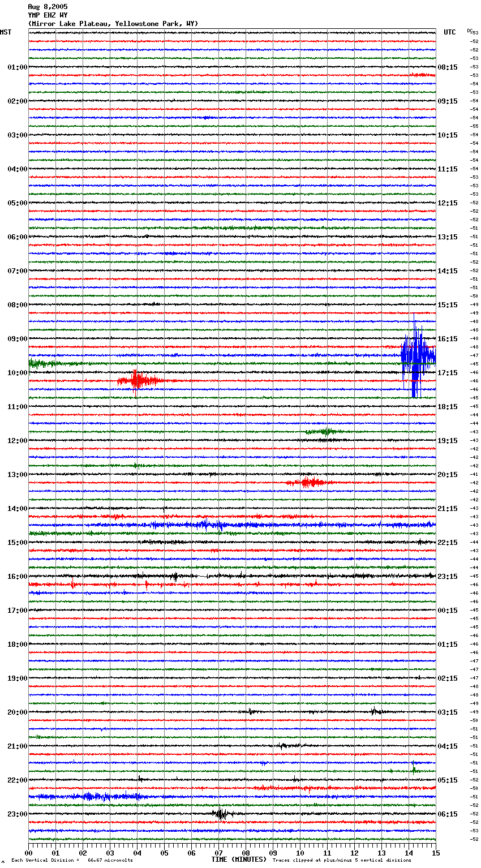Screen dimensions: 481x868
Task: Click the 17:15 UTC time label
Action: [447, 373]
